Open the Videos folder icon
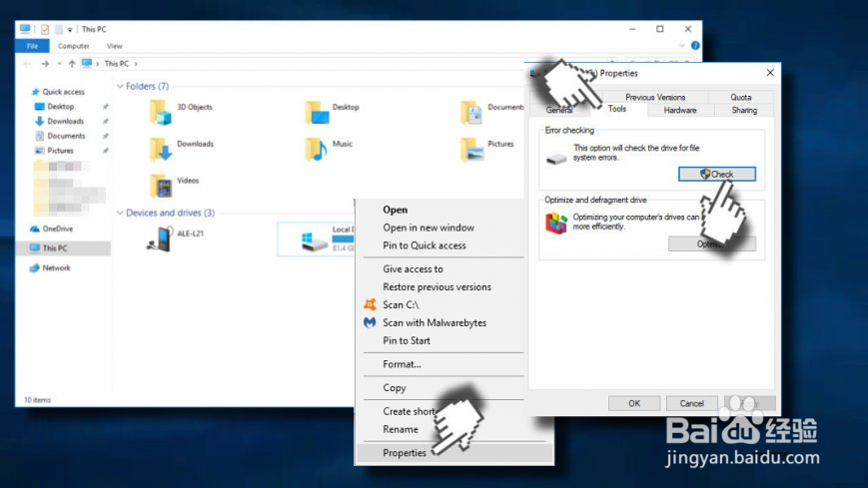 tap(161, 186)
